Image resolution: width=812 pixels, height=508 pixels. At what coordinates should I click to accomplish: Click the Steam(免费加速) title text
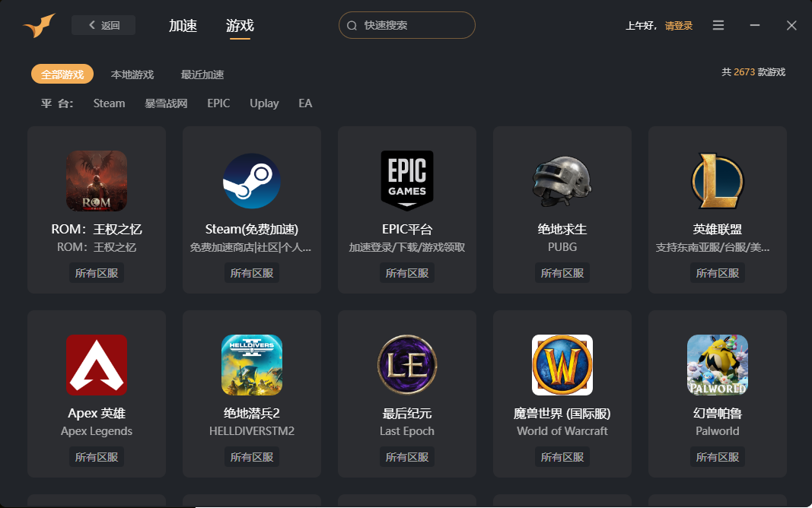point(252,229)
